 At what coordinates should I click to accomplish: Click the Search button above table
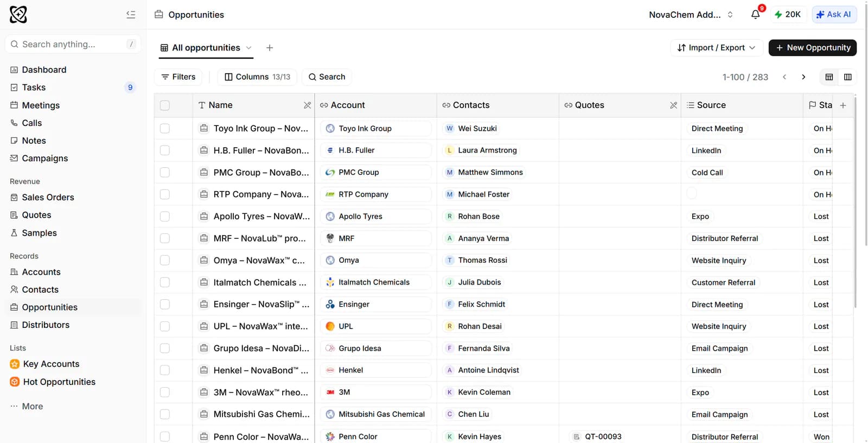click(x=327, y=77)
